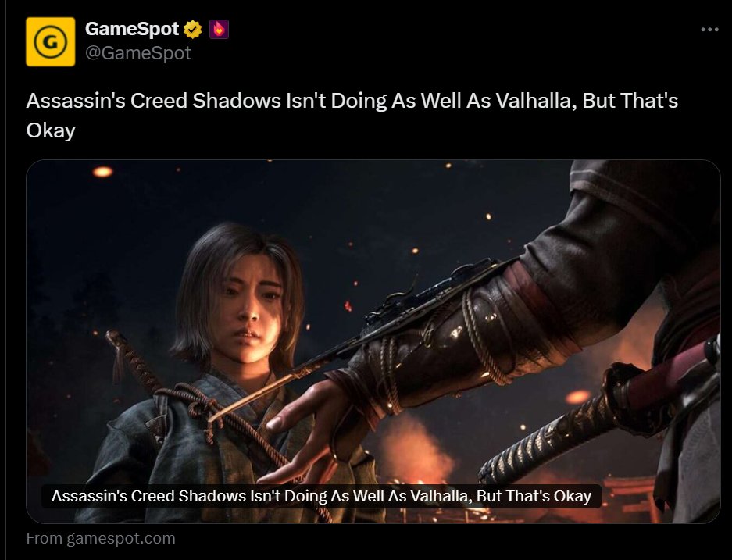Open the Assassin's Creed Shadows article image
Screen dimensions: 732x560
373,341
